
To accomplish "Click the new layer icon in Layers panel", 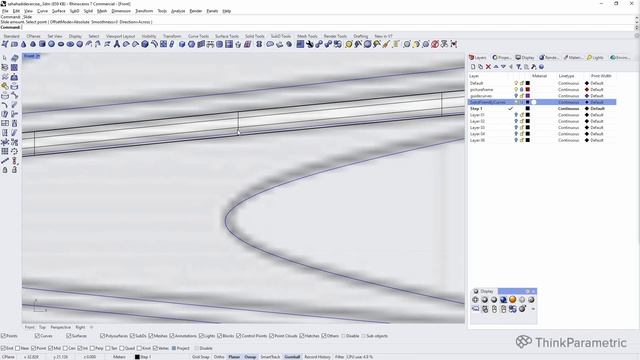I will [x=473, y=67].
